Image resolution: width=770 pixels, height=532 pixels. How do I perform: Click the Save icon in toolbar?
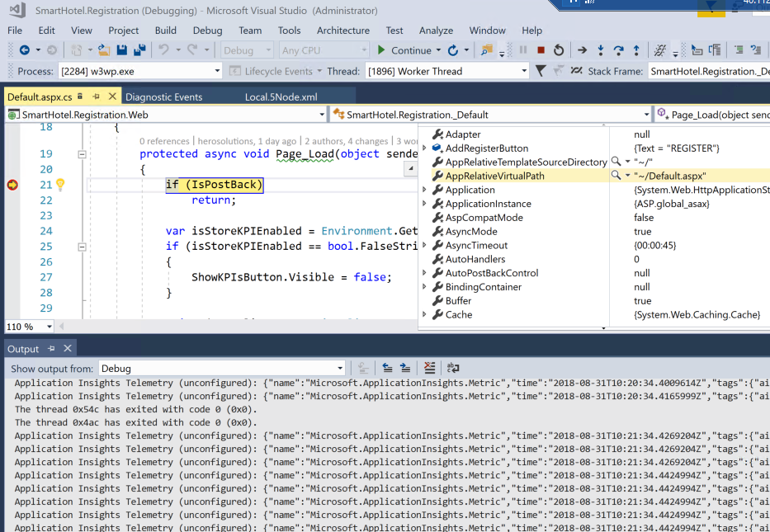(122, 50)
